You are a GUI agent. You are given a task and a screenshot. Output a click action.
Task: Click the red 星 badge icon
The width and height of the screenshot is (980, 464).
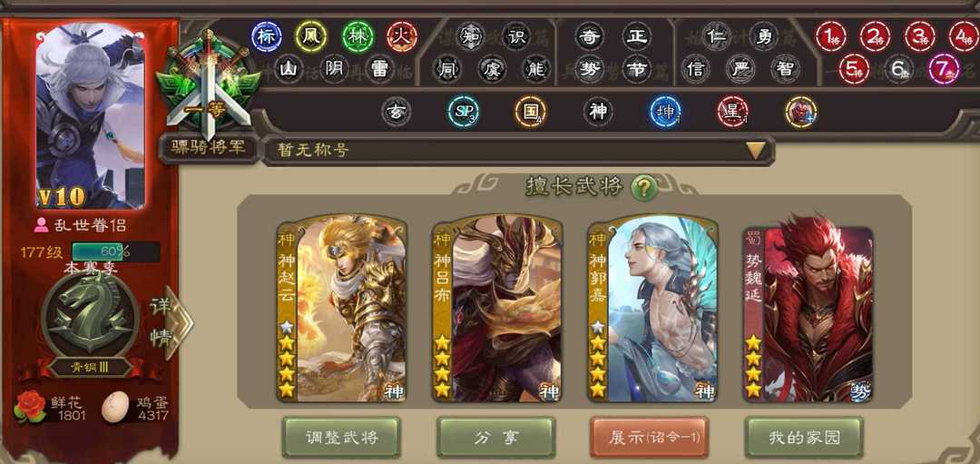732,113
